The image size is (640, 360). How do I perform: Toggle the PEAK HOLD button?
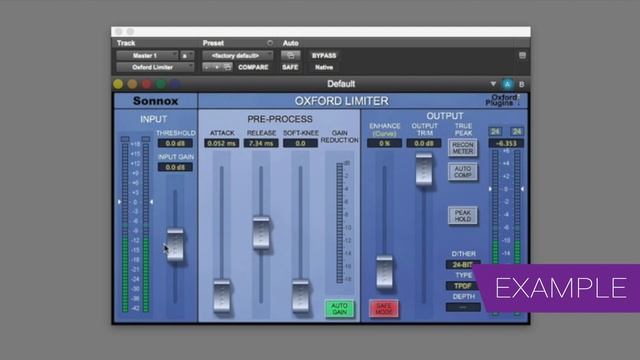462,216
